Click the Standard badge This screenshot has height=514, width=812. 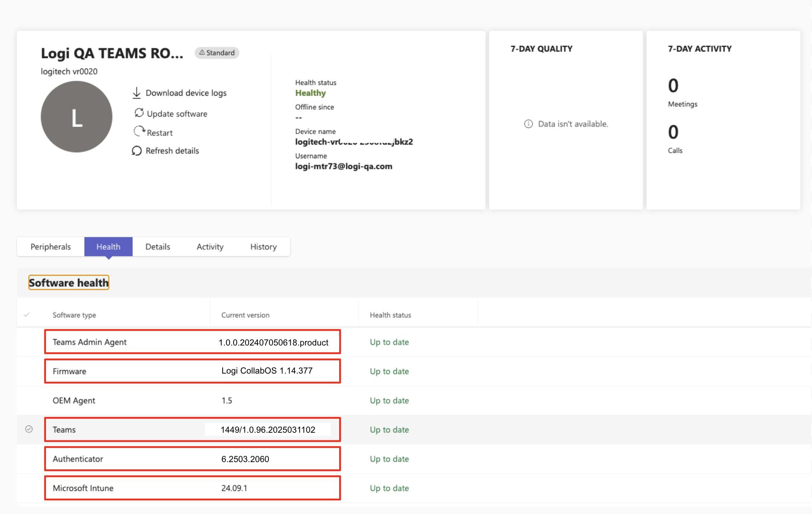[217, 53]
